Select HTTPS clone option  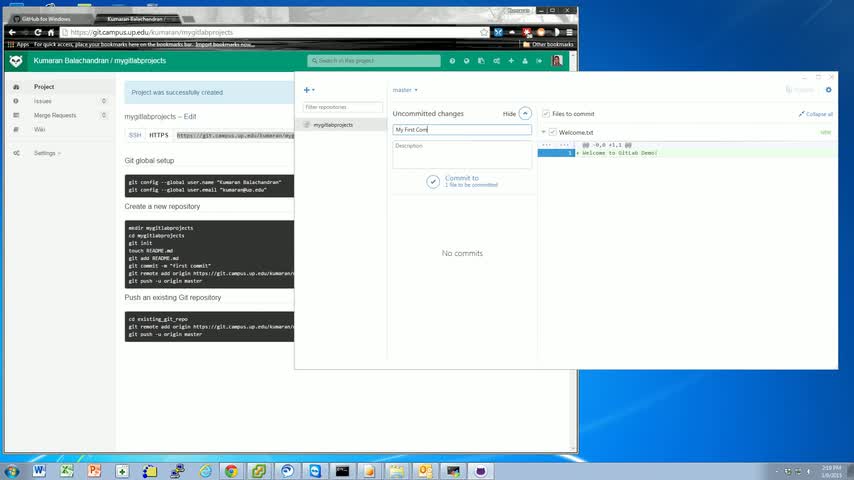coord(159,135)
